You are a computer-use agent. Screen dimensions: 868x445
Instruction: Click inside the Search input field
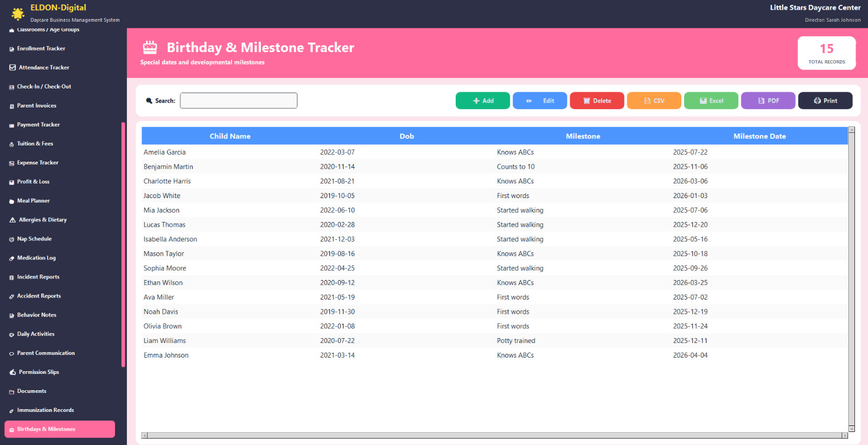[239, 100]
